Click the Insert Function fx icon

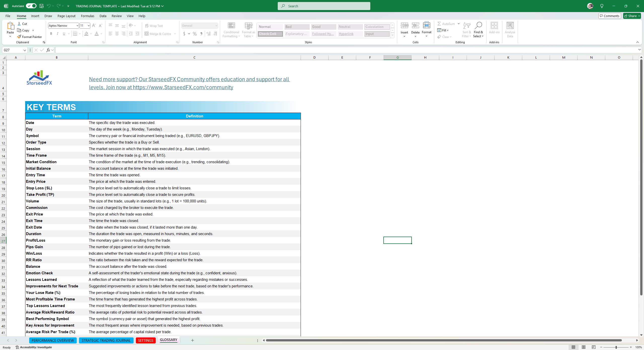point(48,50)
